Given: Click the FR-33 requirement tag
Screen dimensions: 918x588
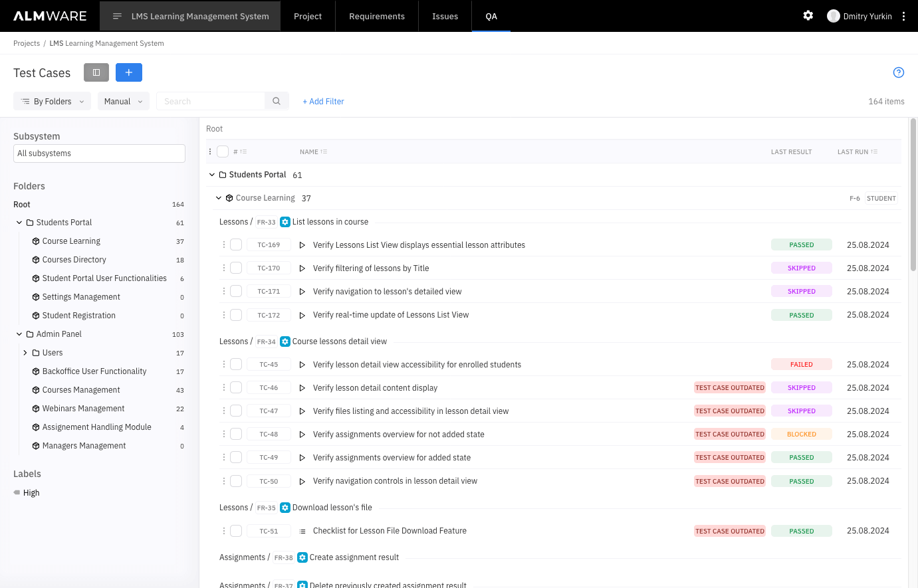Looking at the screenshot, I should point(266,222).
